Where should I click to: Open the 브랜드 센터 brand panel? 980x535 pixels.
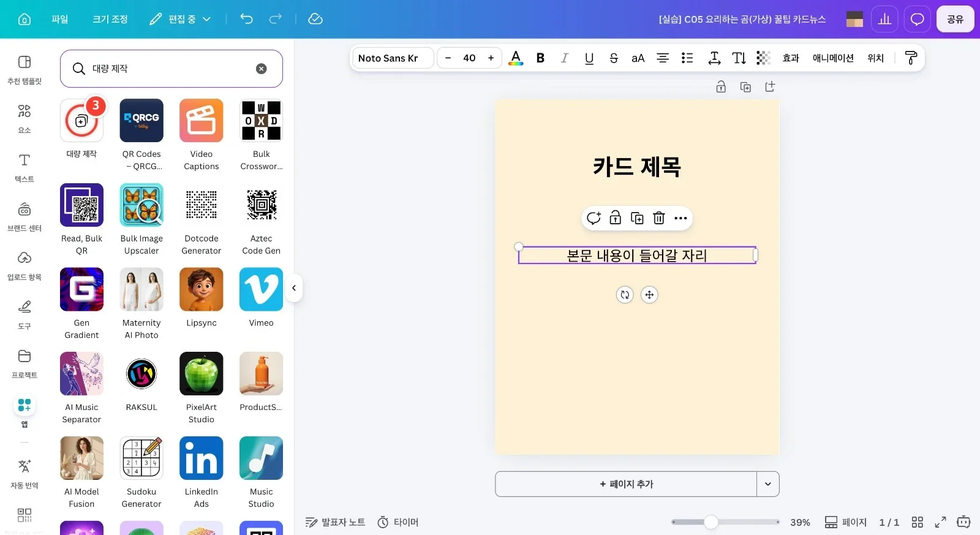[x=24, y=216]
